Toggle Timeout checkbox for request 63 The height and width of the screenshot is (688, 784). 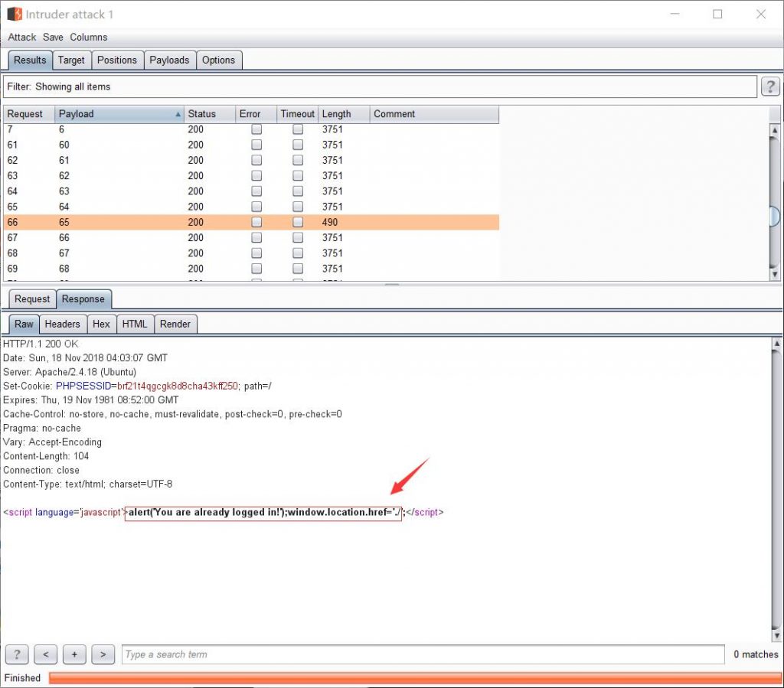pyautogui.click(x=298, y=176)
